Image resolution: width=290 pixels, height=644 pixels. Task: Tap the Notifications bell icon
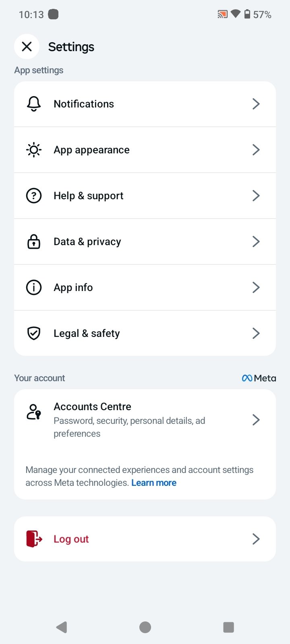(34, 104)
